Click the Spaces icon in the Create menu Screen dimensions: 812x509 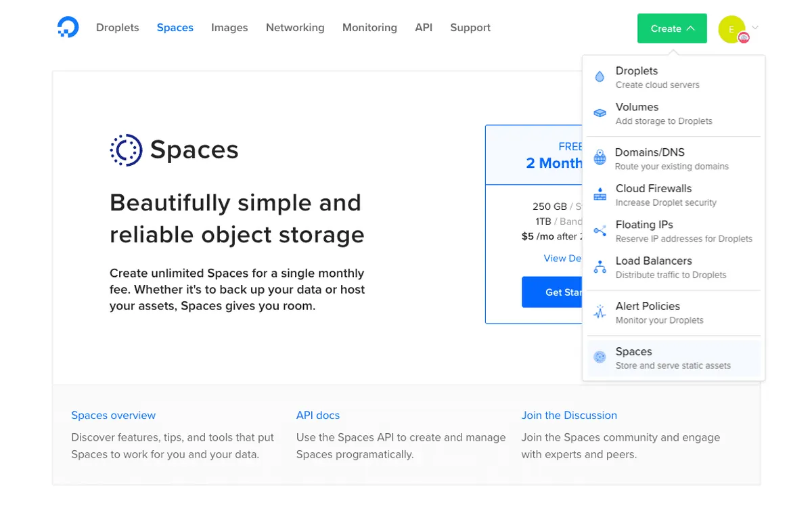pos(600,357)
